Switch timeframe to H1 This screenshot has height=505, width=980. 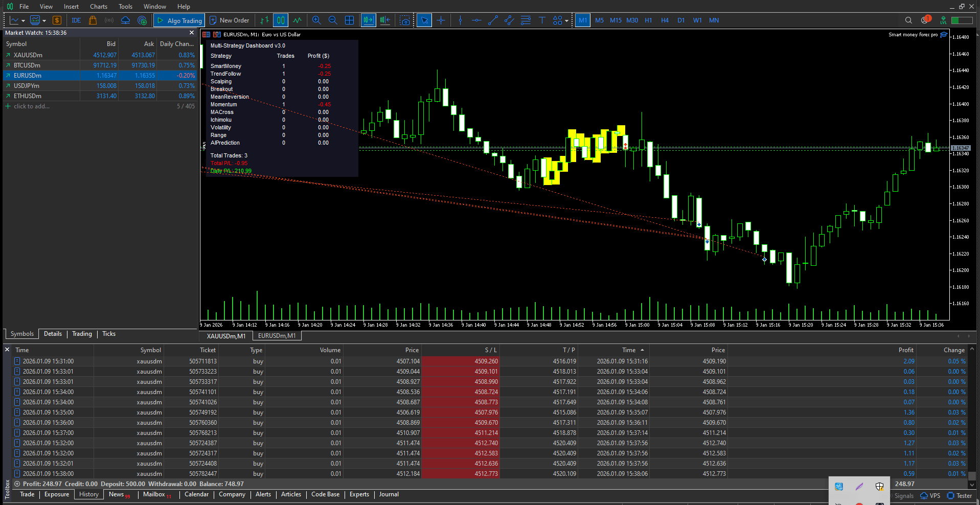point(648,20)
